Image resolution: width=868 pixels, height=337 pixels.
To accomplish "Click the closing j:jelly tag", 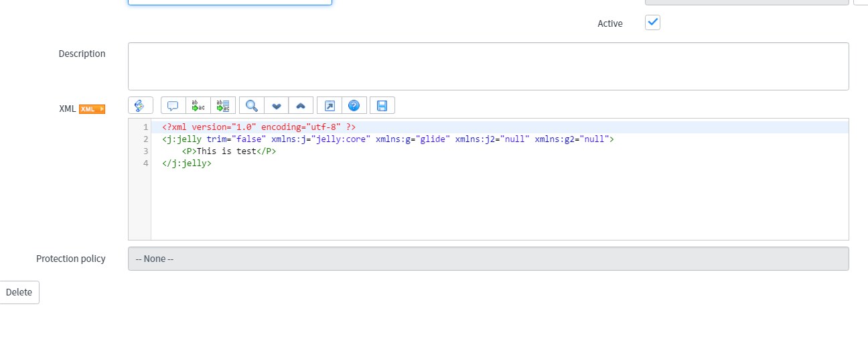I will coord(187,163).
